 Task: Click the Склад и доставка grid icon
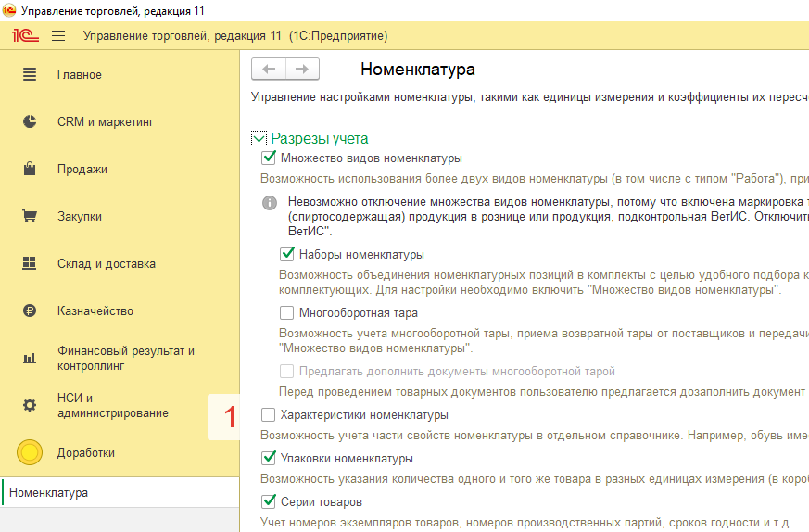pyautogui.click(x=30, y=263)
